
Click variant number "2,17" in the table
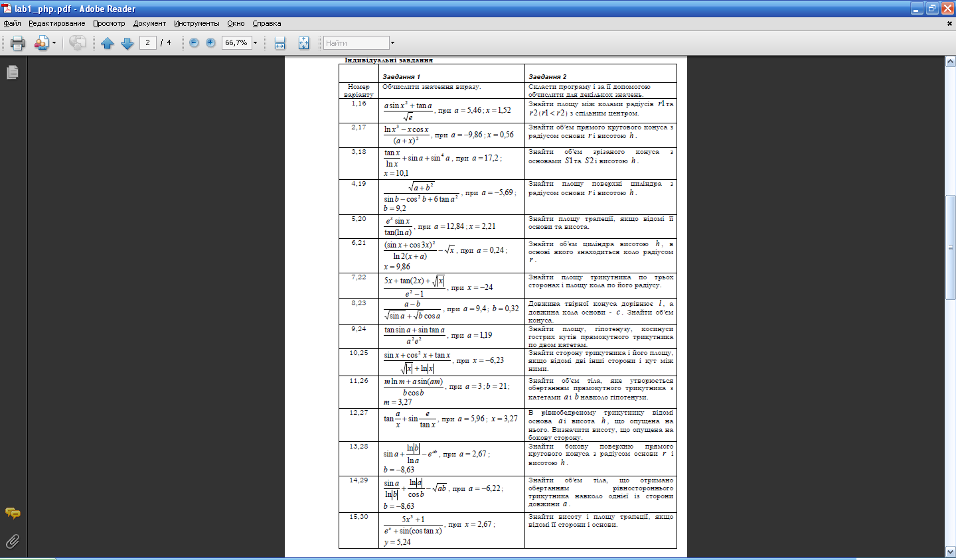coord(358,127)
